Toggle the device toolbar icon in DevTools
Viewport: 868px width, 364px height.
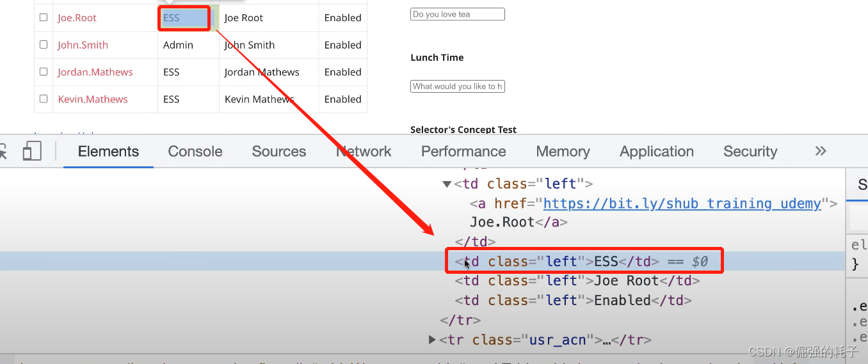32,151
